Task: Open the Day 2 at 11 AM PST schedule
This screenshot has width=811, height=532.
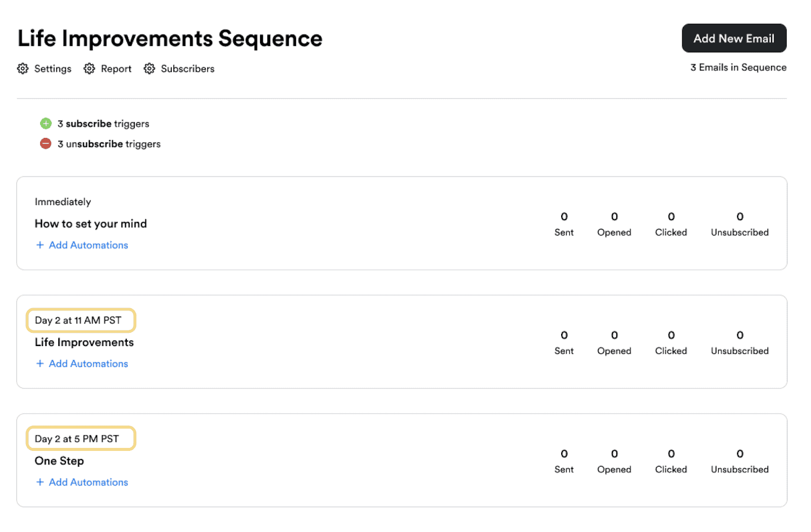Action: coord(80,320)
